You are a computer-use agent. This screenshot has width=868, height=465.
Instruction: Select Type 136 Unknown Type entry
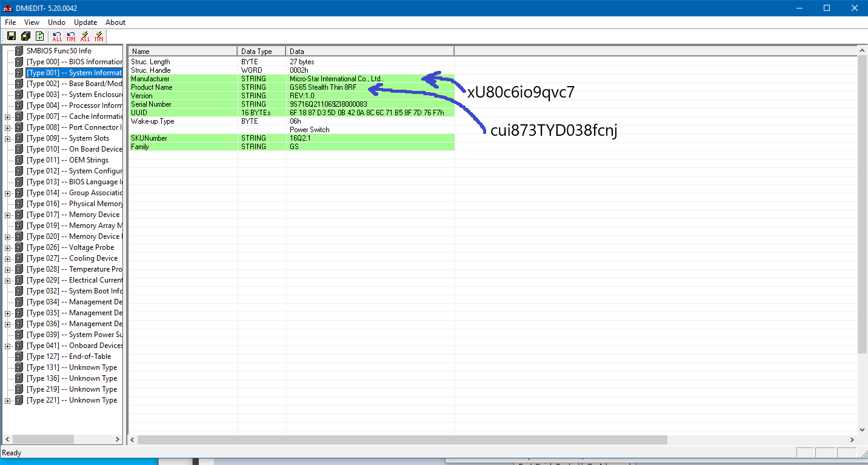72,378
